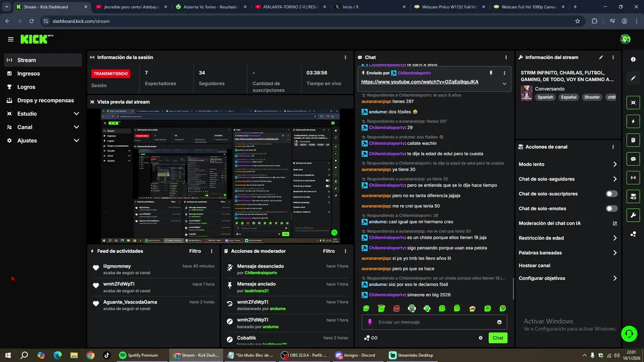Click the green Chat send button
The height and width of the screenshot is (362, 644).
[498, 338]
